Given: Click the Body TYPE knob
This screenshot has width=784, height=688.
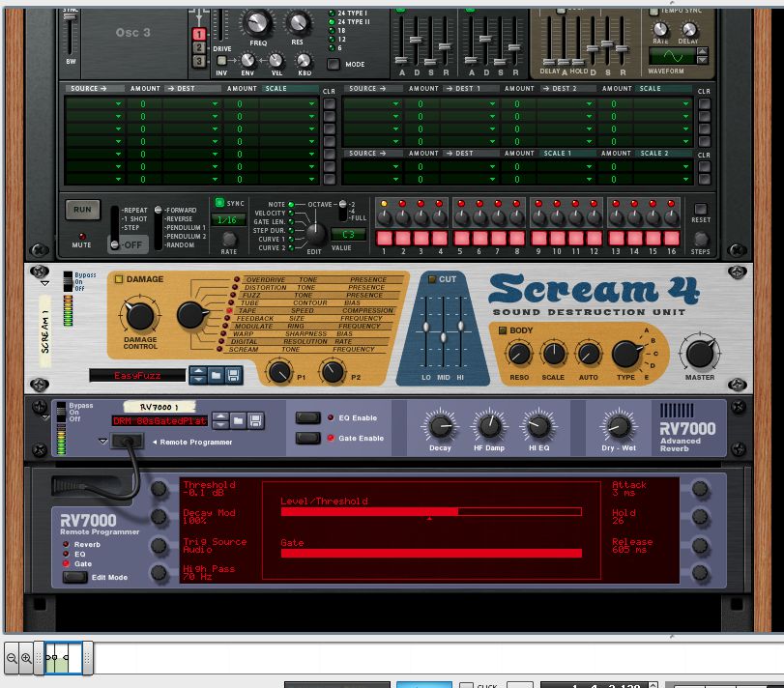Looking at the screenshot, I should 625,354.
